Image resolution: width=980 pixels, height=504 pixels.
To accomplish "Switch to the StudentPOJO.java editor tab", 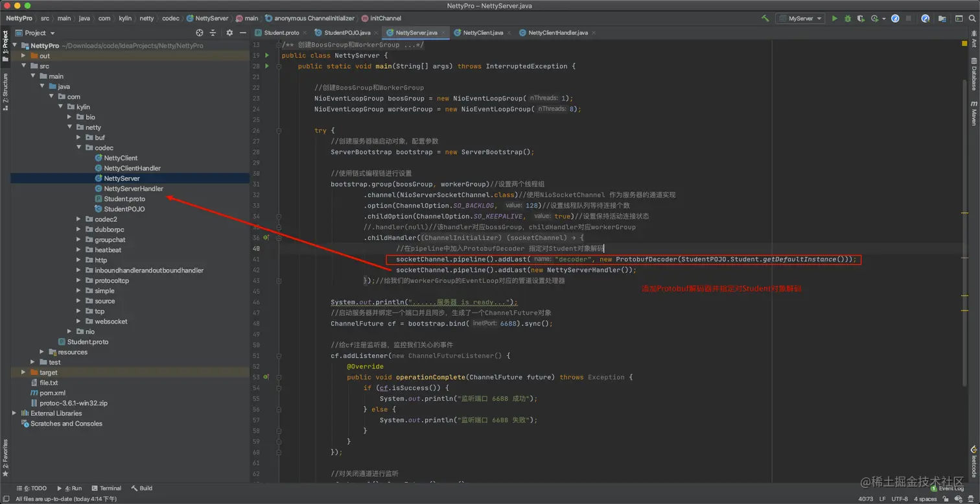I will (x=347, y=32).
